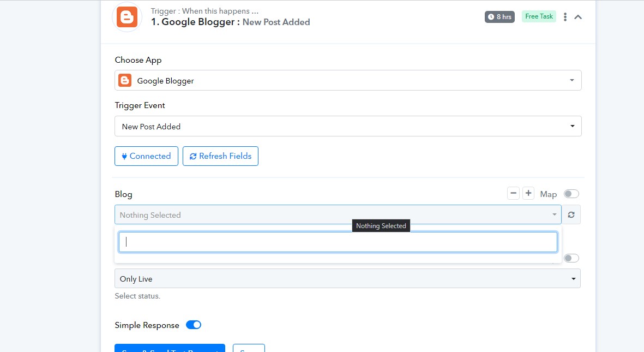Click the Google Blogger trigger app icon
The image size is (644, 352).
click(127, 17)
